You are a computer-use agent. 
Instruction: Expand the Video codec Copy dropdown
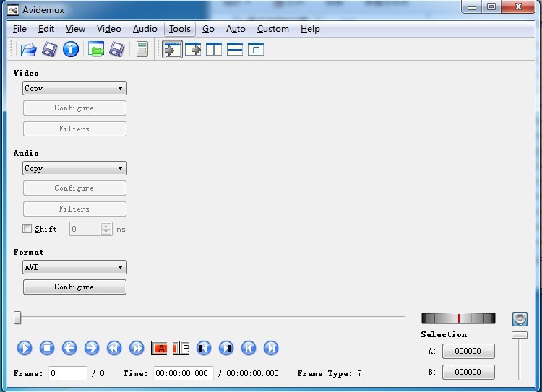coord(74,88)
